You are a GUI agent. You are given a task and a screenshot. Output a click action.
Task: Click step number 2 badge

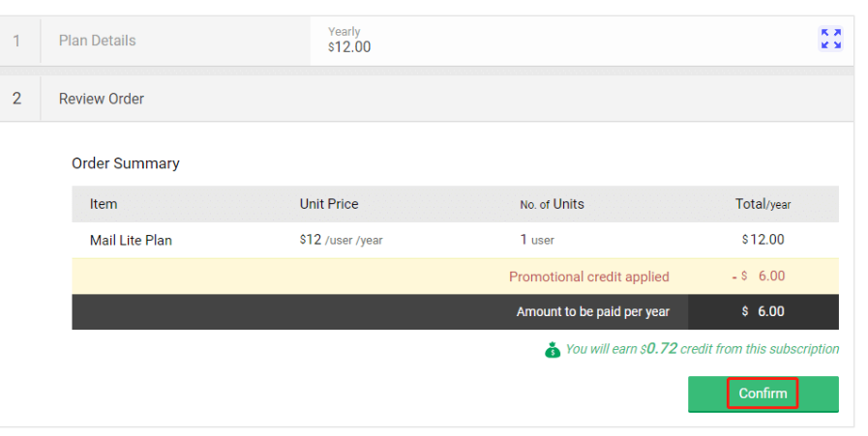coord(16,99)
